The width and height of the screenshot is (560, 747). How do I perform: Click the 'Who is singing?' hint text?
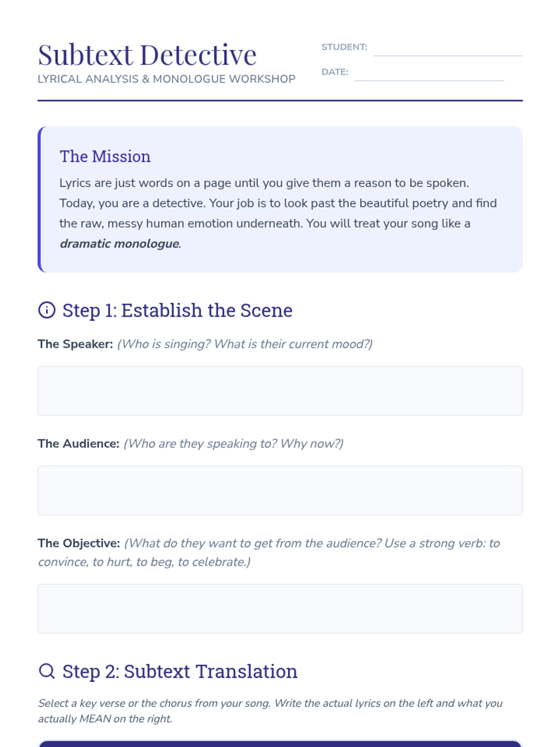click(x=245, y=344)
